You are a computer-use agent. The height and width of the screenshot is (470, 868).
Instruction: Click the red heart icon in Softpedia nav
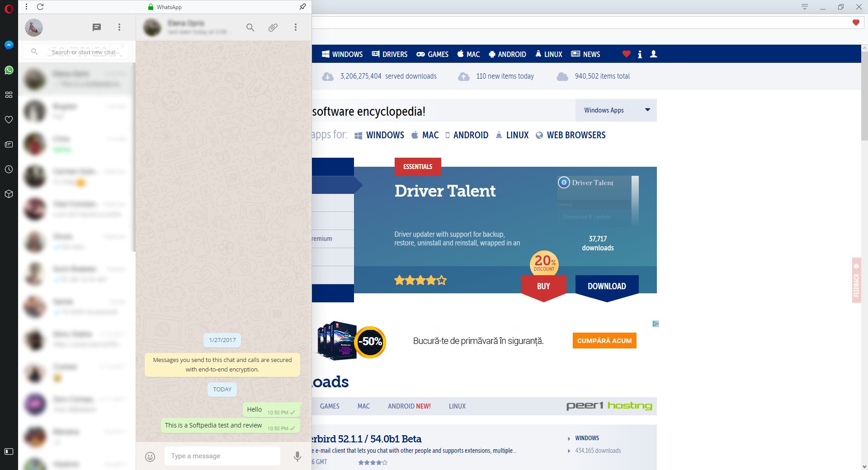pyautogui.click(x=626, y=54)
